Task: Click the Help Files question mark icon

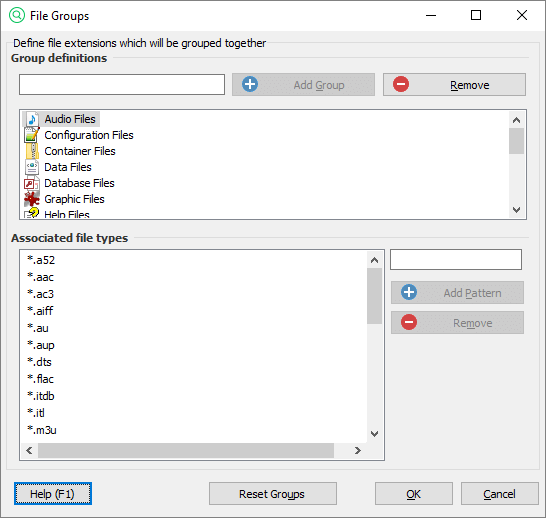Action: (32, 213)
